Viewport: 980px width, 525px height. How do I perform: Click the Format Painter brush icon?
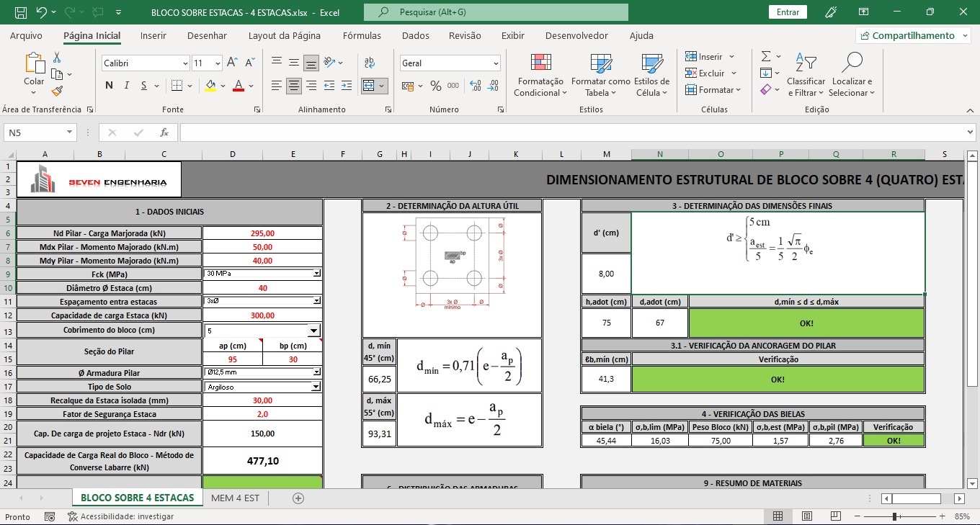[57, 91]
